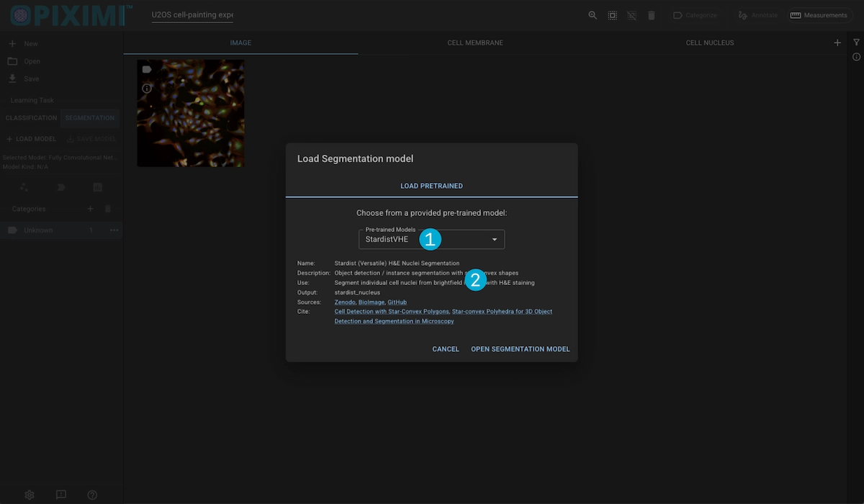Open the send feedback icon
This screenshot has height=504, width=864.
61,495
